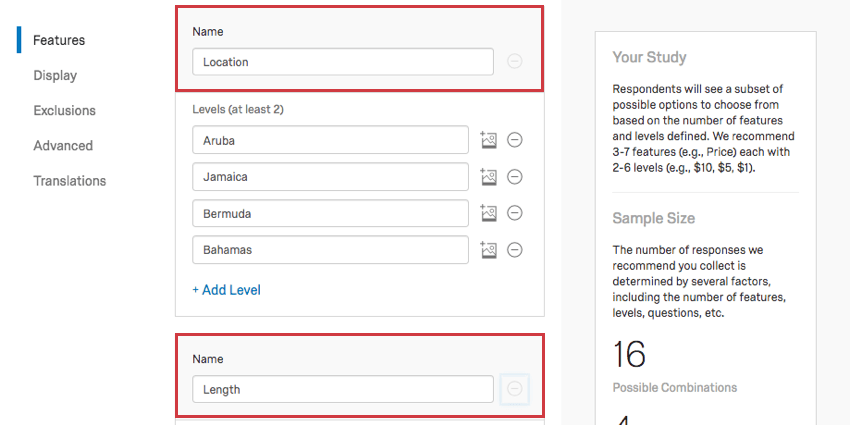
Task: Add an image to the Aruba level
Action: pos(488,140)
